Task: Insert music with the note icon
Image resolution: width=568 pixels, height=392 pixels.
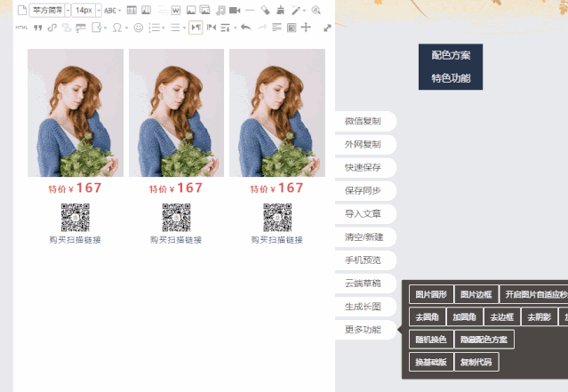Action: (x=220, y=11)
